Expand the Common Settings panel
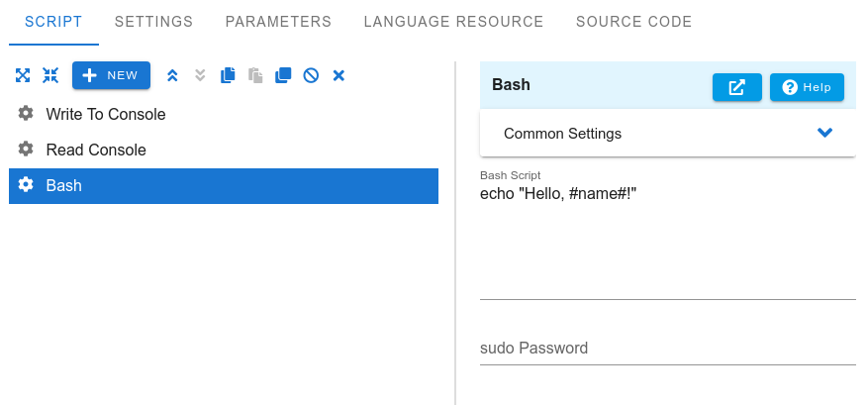Image resolution: width=868 pixels, height=405 pixels. (x=668, y=133)
